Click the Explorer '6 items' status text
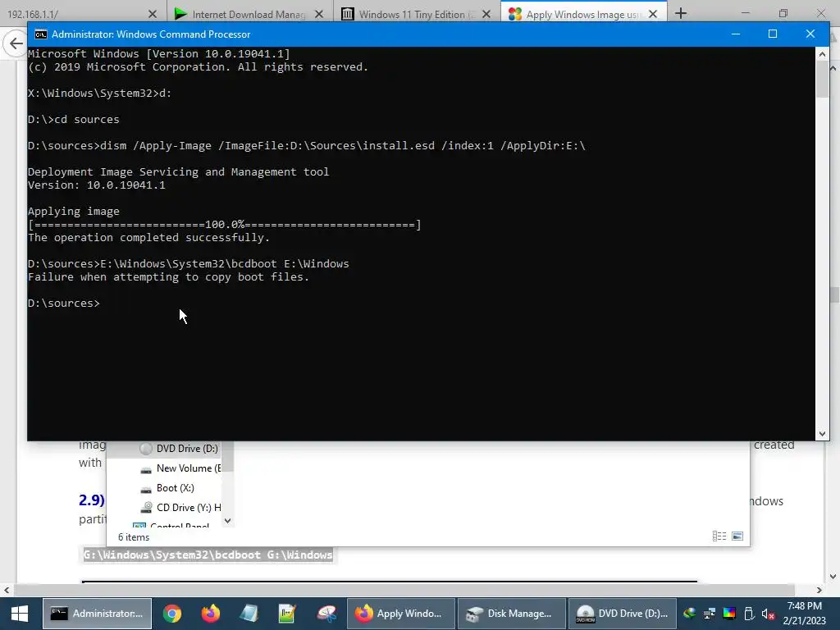 tap(134, 537)
